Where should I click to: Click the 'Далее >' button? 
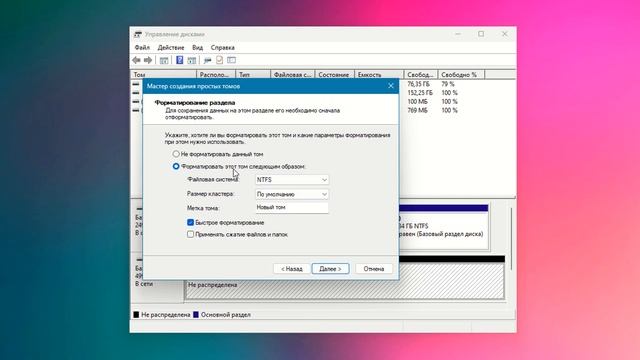pyautogui.click(x=330, y=269)
